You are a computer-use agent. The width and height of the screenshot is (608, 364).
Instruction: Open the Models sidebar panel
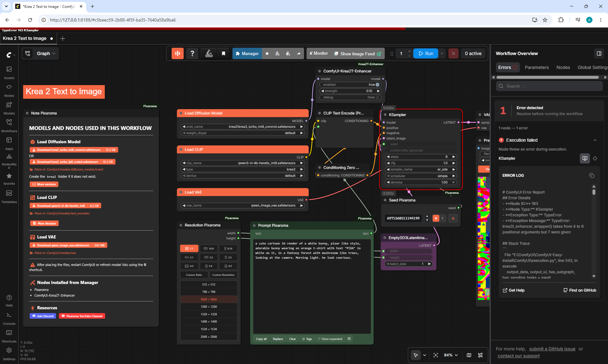point(9,108)
